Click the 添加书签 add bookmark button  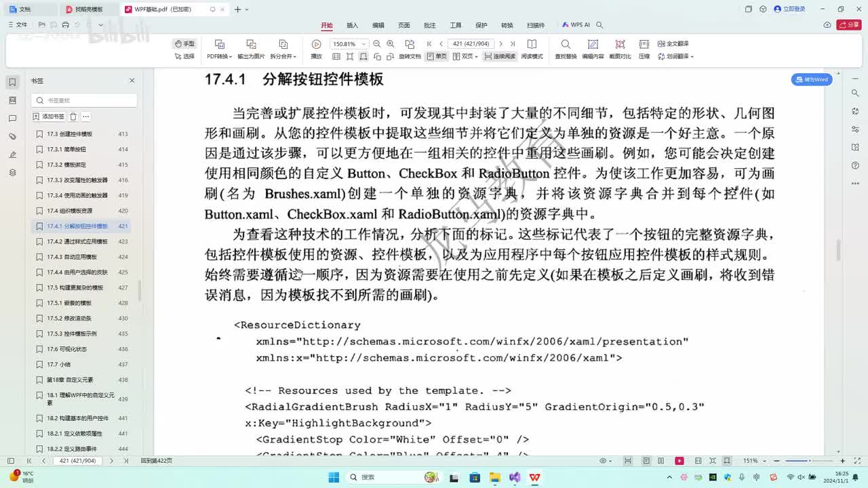[x=50, y=117]
